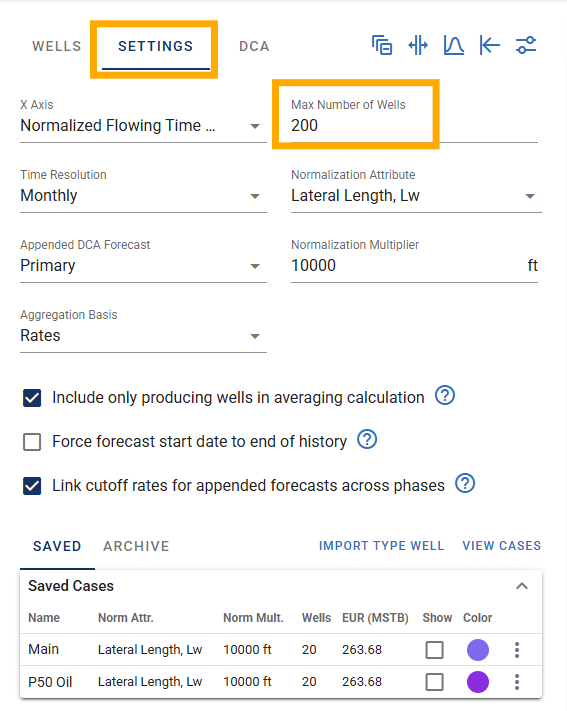567x711 pixels.
Task: Open the Time Resolution dropdown
Action: coord(143,195)
